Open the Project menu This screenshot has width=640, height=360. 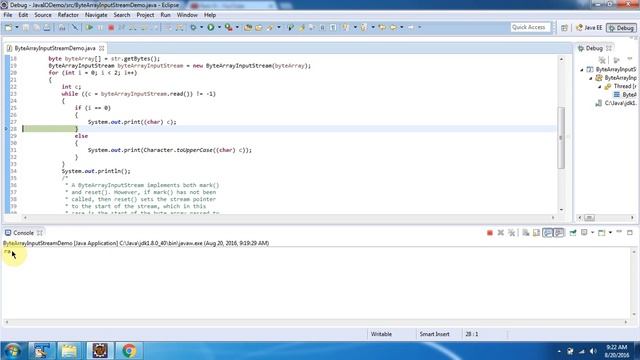point(145,15)
